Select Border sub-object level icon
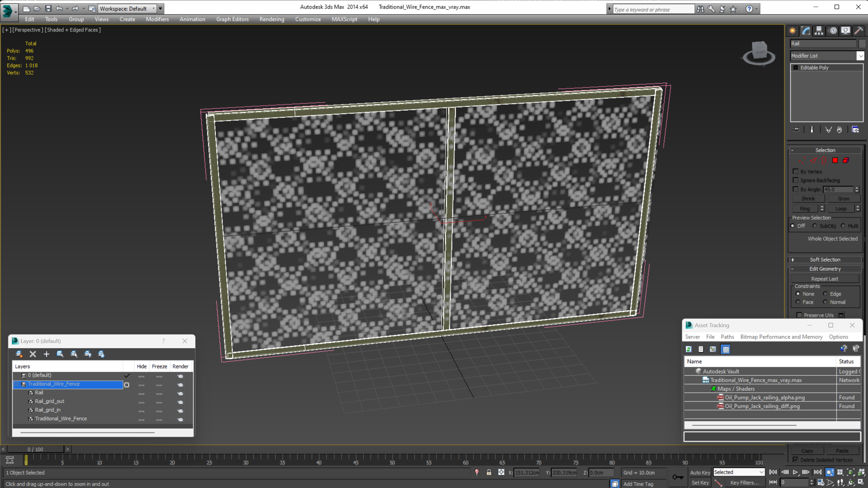Viewport: 868px width, 488px height. coord(824,160)
